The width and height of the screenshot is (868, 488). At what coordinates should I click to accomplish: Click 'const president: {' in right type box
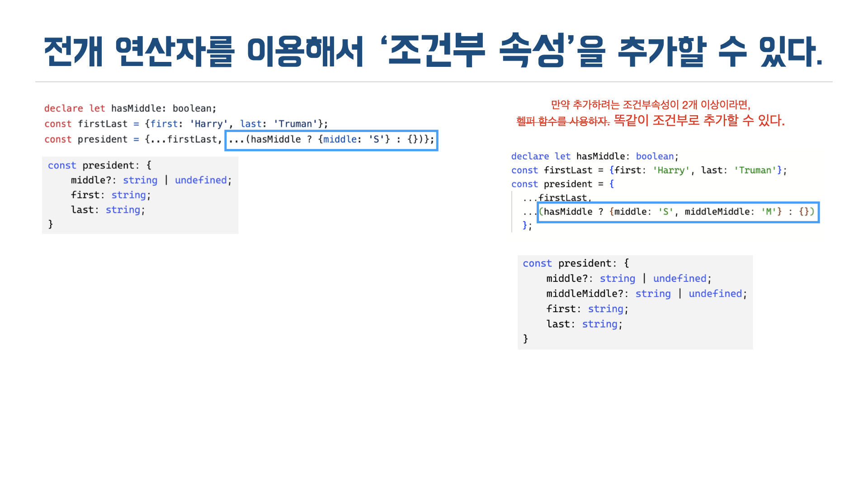coord(576,263)
